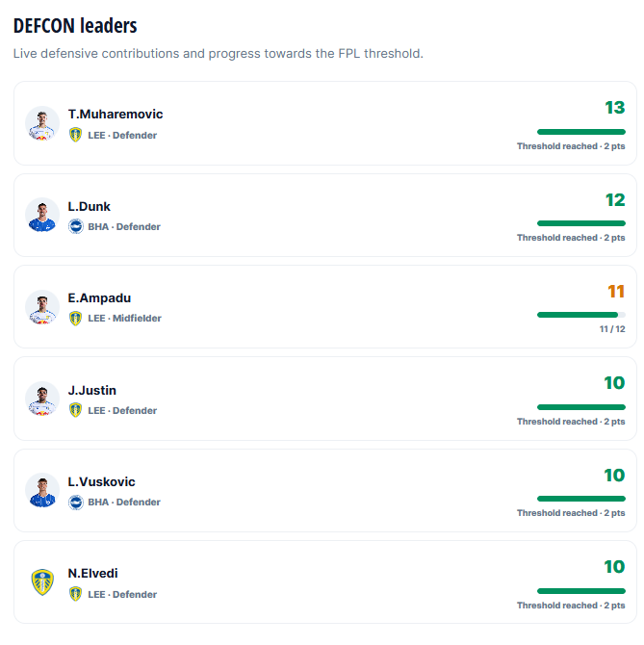644x645 pixels.
Task: Click L.Vuskovic's Threshold reached label
Action: coord(571,513)
